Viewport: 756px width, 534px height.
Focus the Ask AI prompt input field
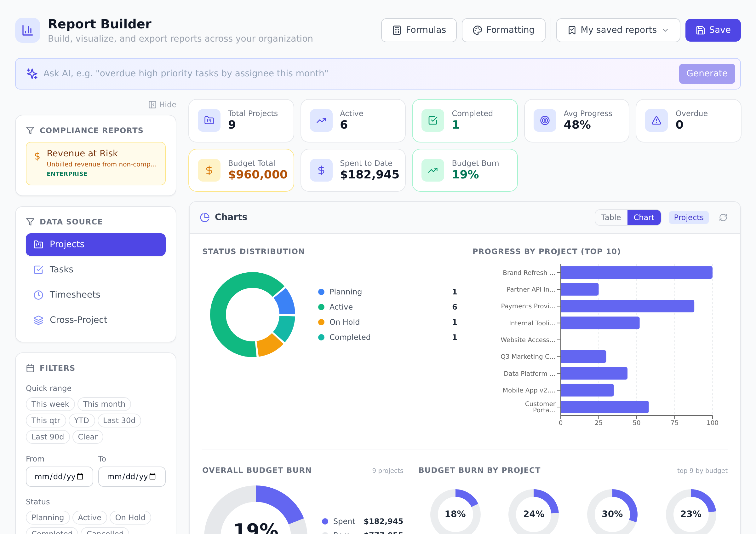coord(359,73)
